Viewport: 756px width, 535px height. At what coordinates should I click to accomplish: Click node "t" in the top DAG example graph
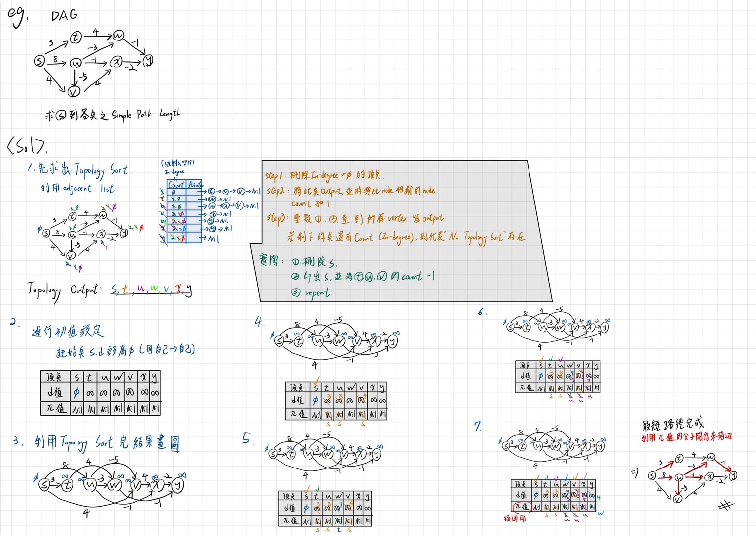76,37
